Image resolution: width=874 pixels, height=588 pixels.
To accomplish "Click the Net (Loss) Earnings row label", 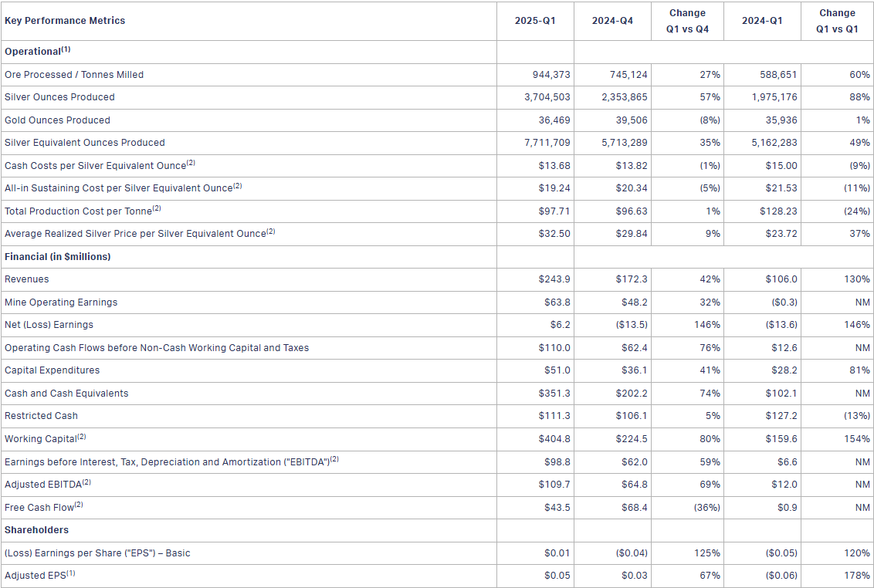I will tap(49, 325).
